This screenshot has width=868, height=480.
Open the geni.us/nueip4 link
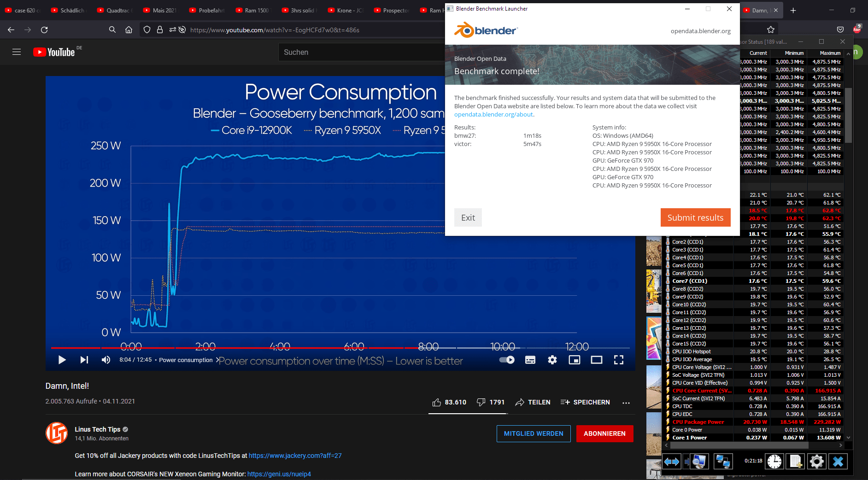coord(279,474)
